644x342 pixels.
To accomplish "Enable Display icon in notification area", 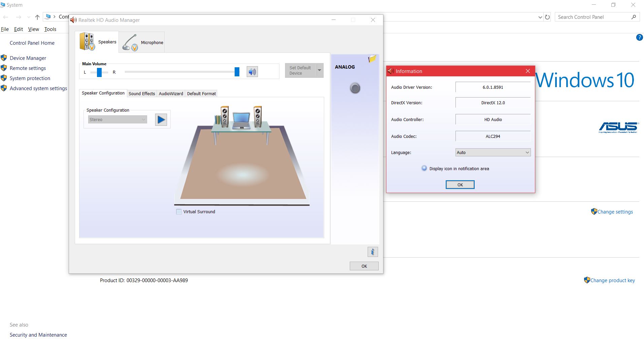I will pos(423,168).
